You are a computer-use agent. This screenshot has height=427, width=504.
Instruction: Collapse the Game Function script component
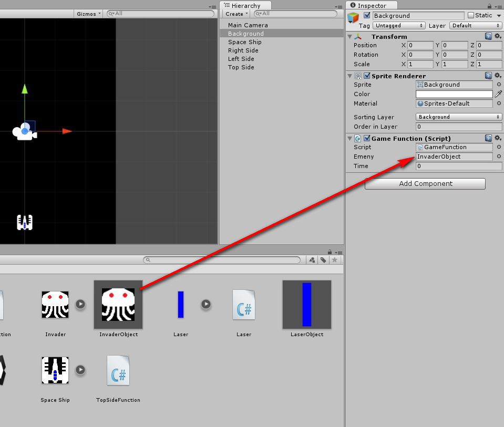[x=349, y=139]
